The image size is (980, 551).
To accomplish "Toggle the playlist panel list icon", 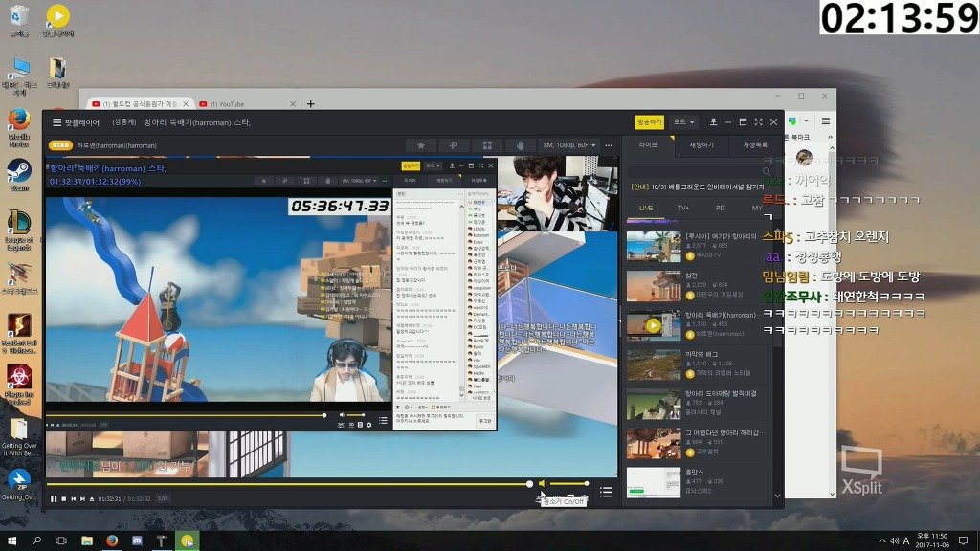I will coord(606,493).
